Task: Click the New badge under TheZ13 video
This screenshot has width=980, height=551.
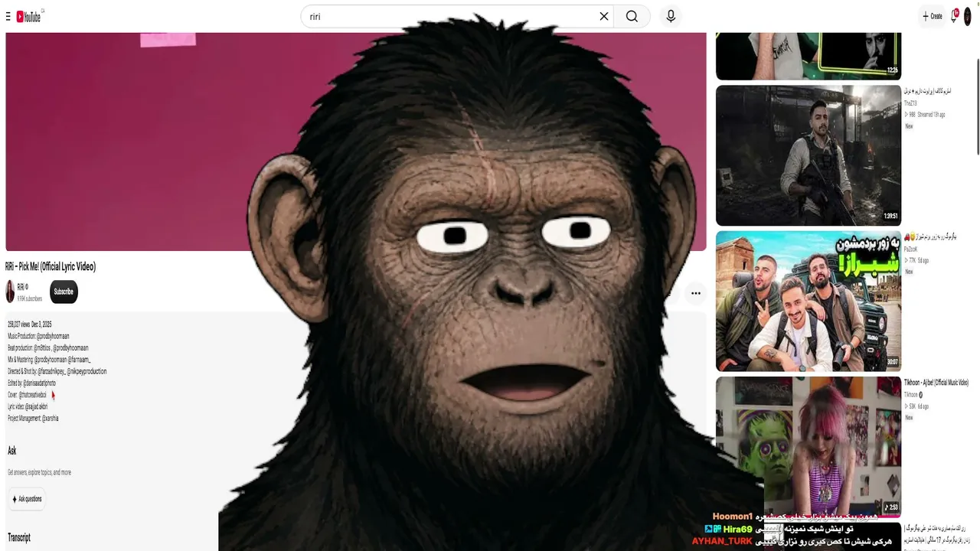Action: click(909, 126)
